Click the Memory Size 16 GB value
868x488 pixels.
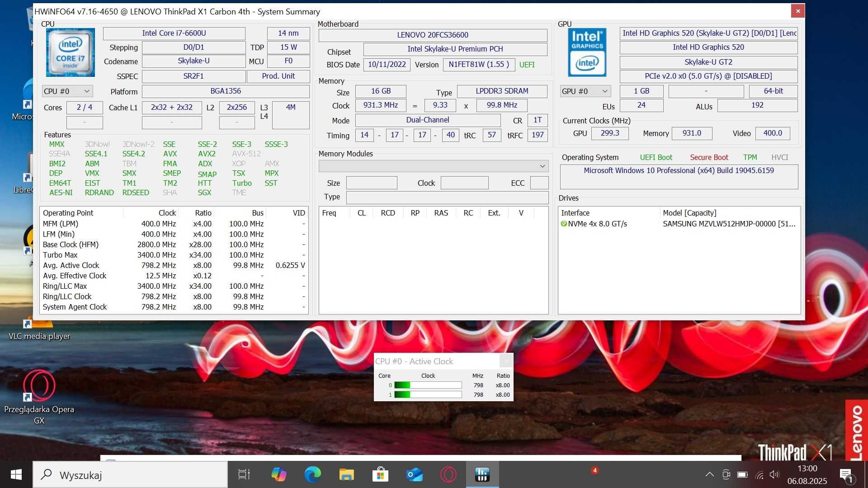coord(381,91)
